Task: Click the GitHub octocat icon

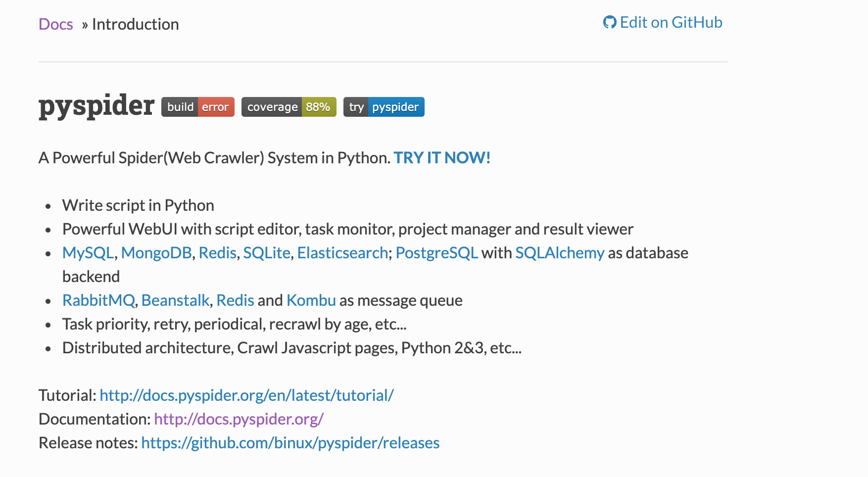Action: pos(609,22)
